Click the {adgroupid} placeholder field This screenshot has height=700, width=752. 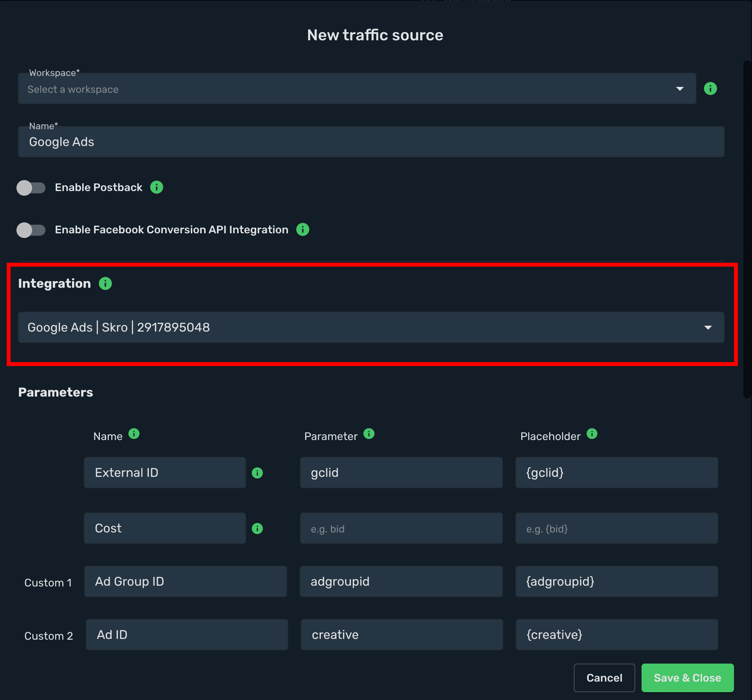(x=616, y=581)
